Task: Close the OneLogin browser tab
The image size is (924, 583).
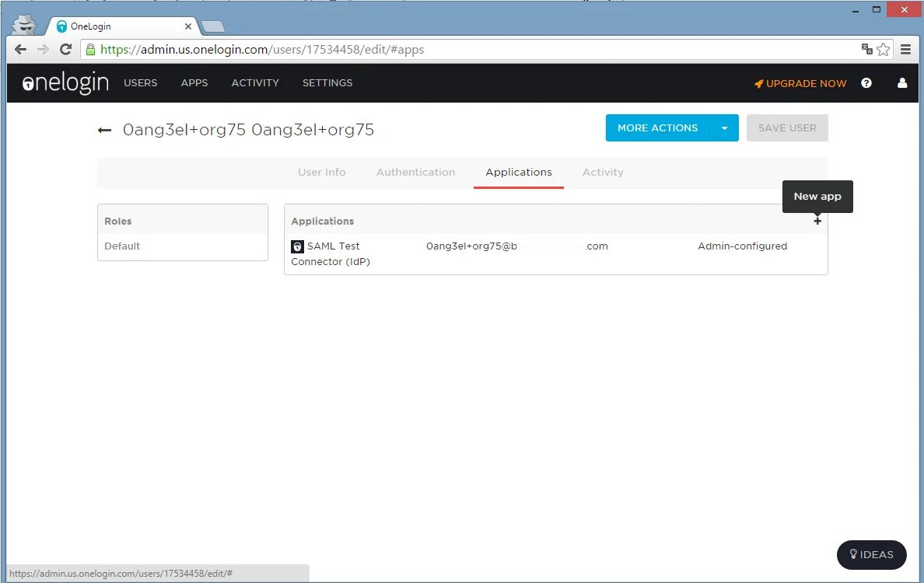Action: pyautogui.click(x=188, y=26)
